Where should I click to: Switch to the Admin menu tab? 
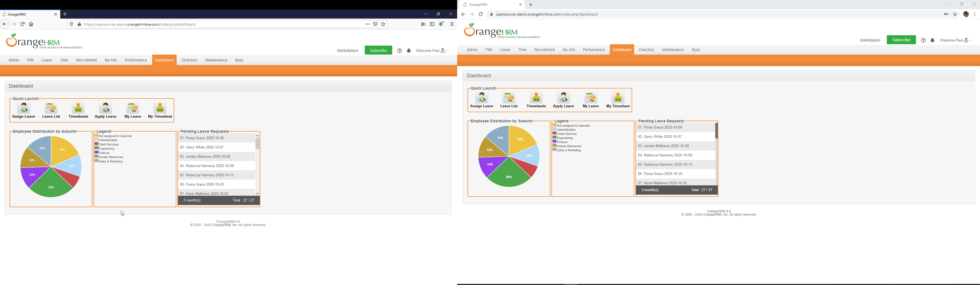click(x=14, y=60)
